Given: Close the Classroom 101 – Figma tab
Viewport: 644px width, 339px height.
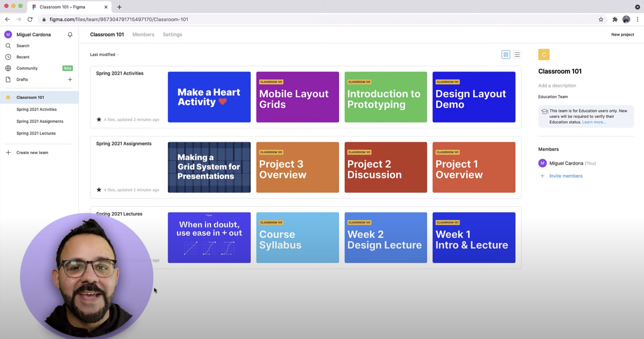Looking at the screenshot, I should [106, 7].
